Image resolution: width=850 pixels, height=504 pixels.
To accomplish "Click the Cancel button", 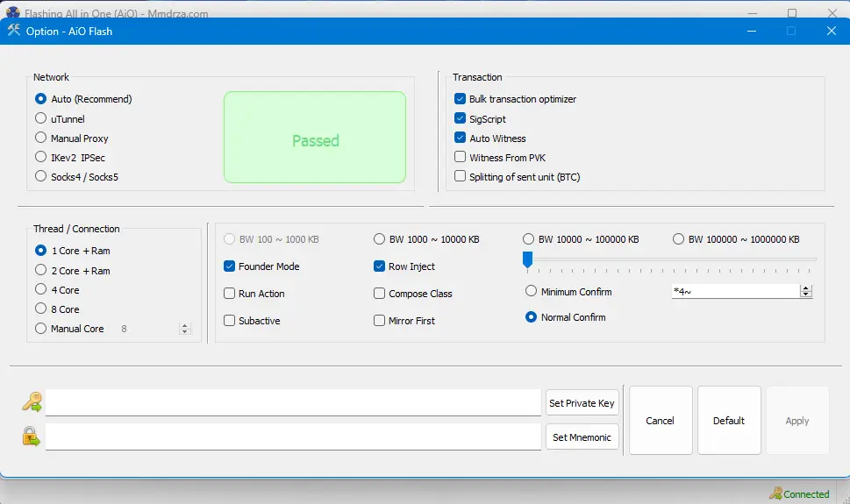I will tap(661, 421).
